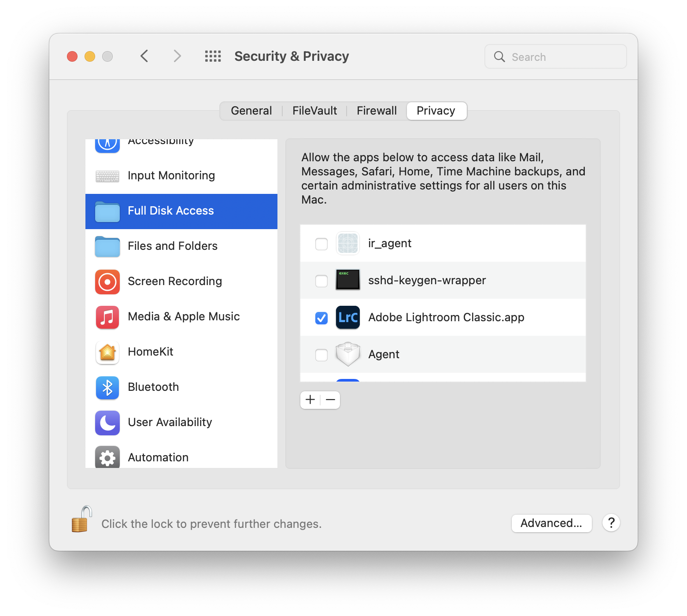Open Files and Folders privacy settings
The height and width of the screenshot is (616, 687).
(173, 246)
